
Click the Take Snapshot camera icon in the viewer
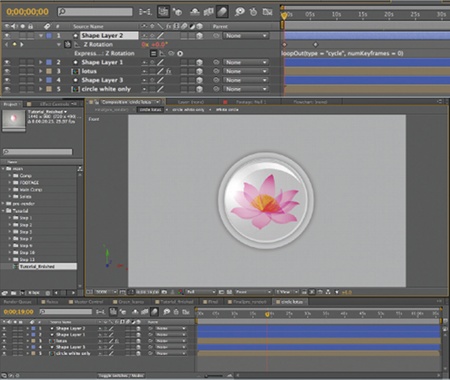[x=164, y=292]
